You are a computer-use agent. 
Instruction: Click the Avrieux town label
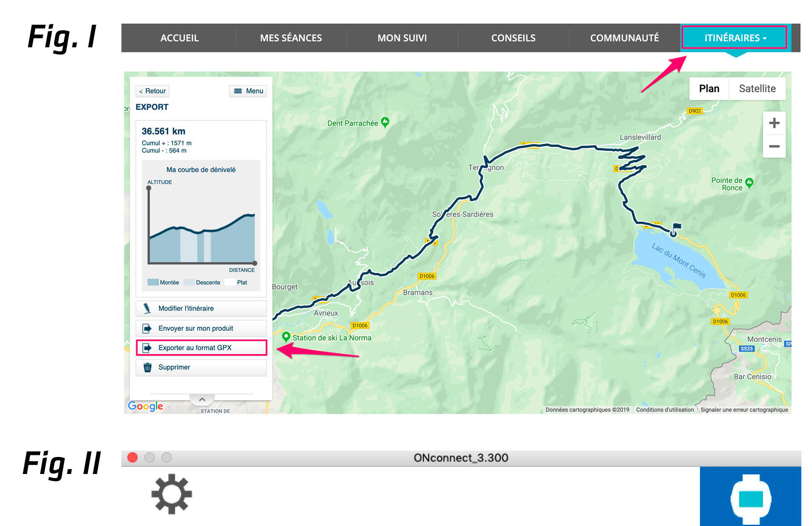pos(326,313)
